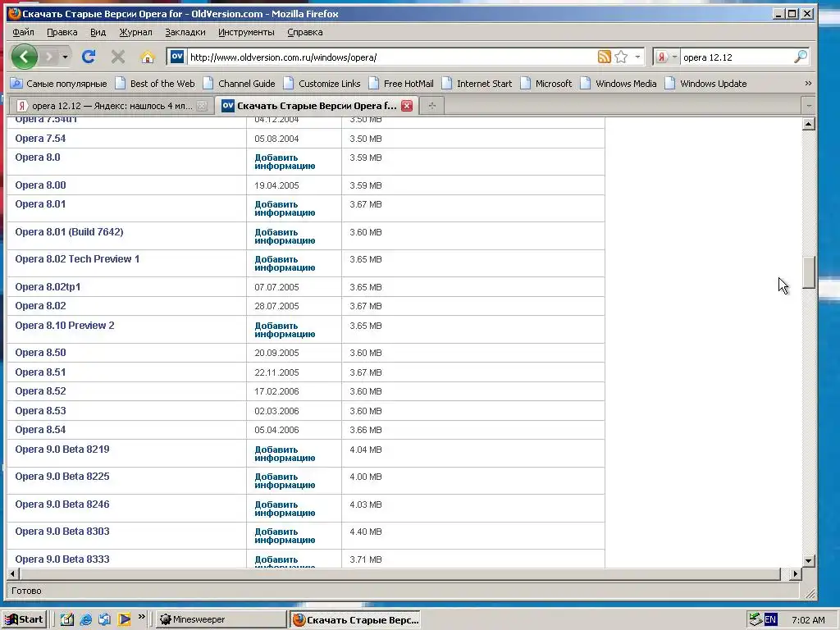Reload the page with the refresh icon
840x630 pixels.
pyautogui.click(x=89, y=57)
